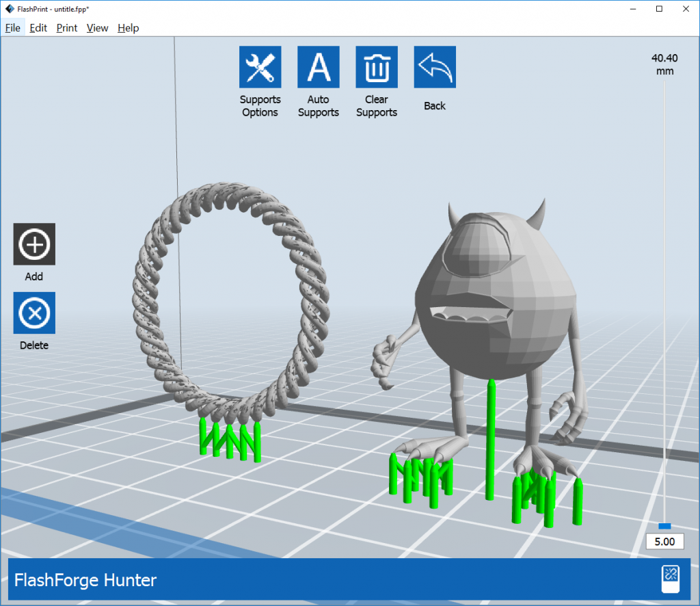Image resolution: width=700 pixels, height=606 pixels.
Task: Open the Help menu
Action: tap(128, 28)
